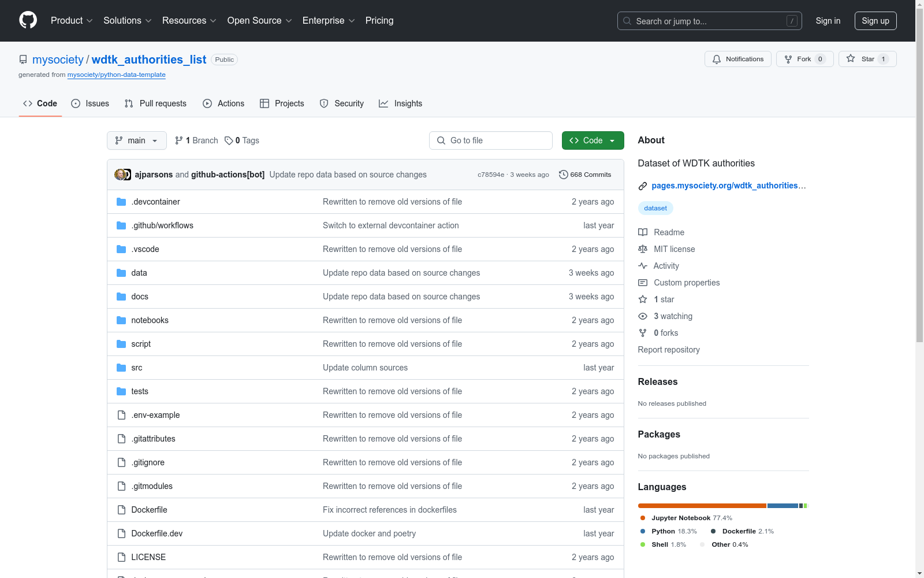Expand the Solutions menu
924x578 pixels.
point(128,21)
